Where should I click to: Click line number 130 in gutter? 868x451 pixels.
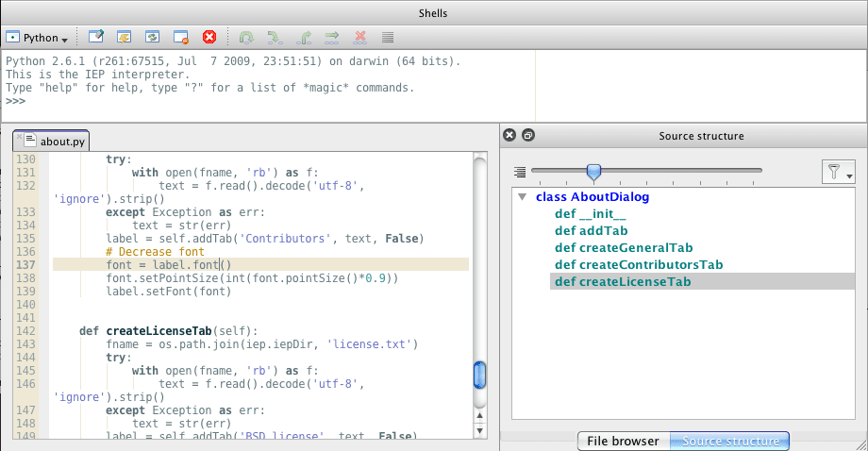click(25, 159)
